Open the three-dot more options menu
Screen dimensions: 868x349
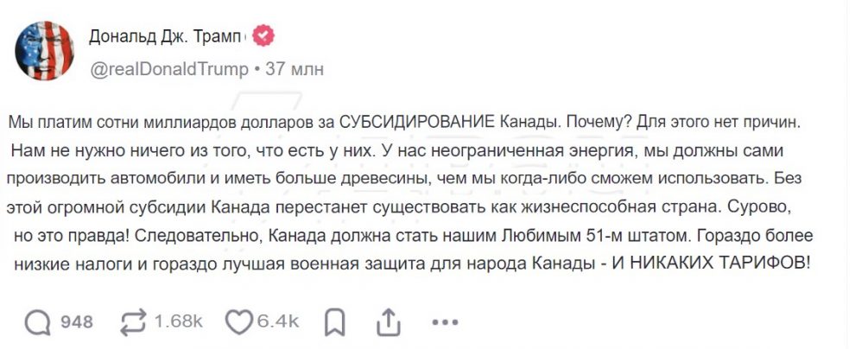point(444,322)
